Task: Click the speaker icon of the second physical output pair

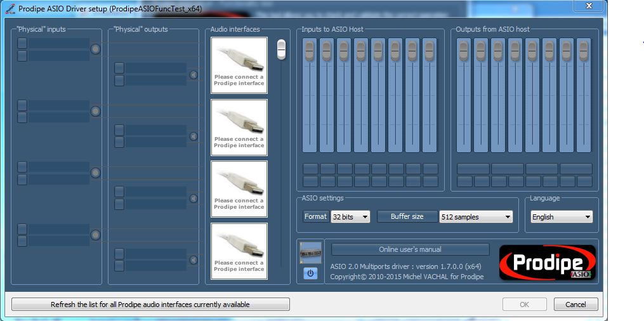Action: point(194,136)
